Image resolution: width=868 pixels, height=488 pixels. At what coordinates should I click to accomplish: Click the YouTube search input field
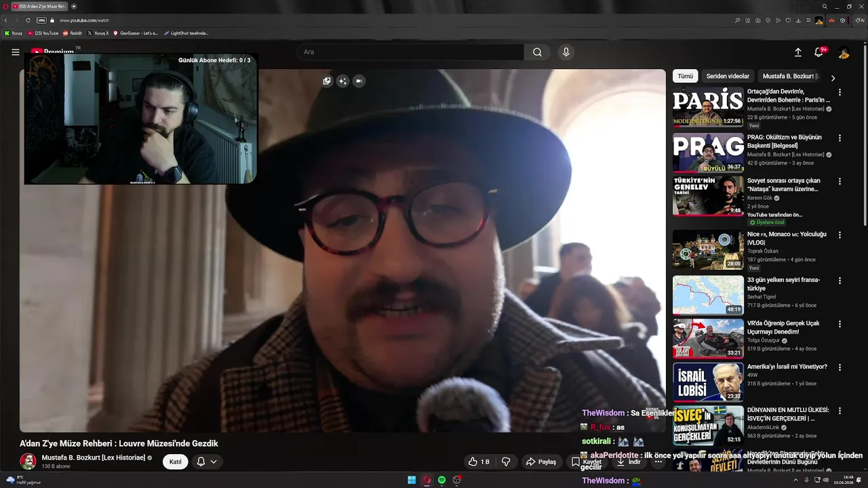pos(410,52)
